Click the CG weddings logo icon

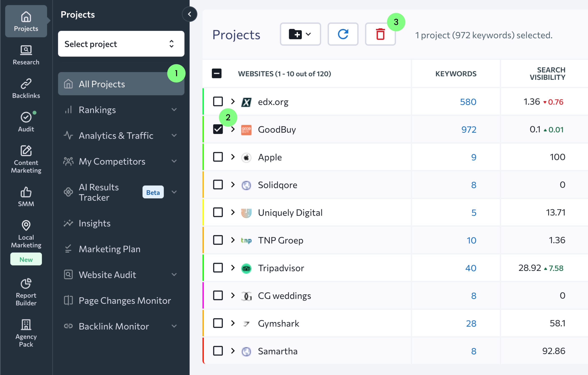click(x=246, y=296)
